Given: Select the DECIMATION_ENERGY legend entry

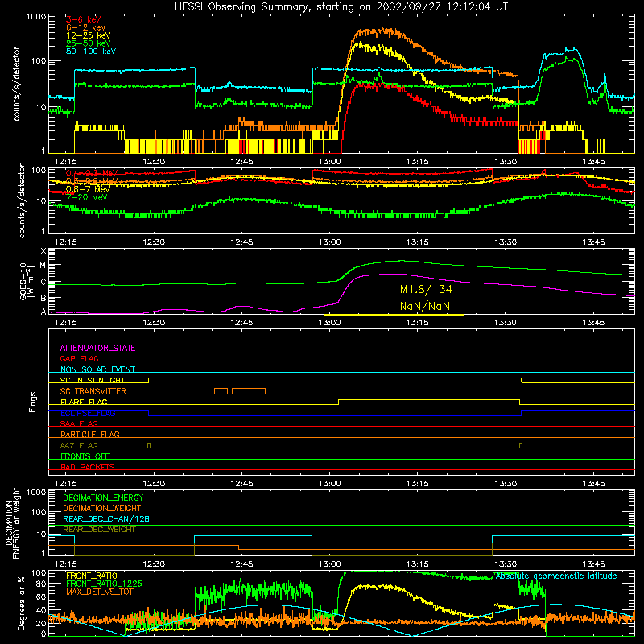Looking at the screenshot, I should click(x=103, y=497).
